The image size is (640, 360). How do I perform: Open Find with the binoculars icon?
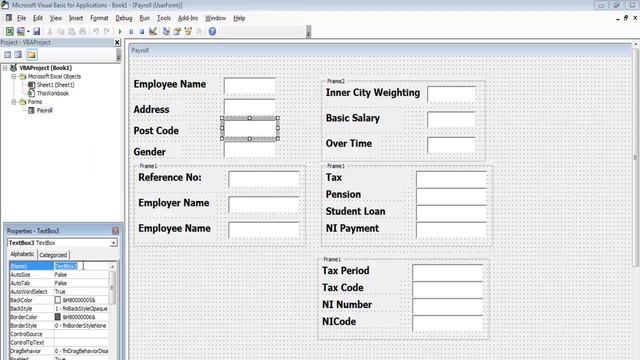pos(82,31)
